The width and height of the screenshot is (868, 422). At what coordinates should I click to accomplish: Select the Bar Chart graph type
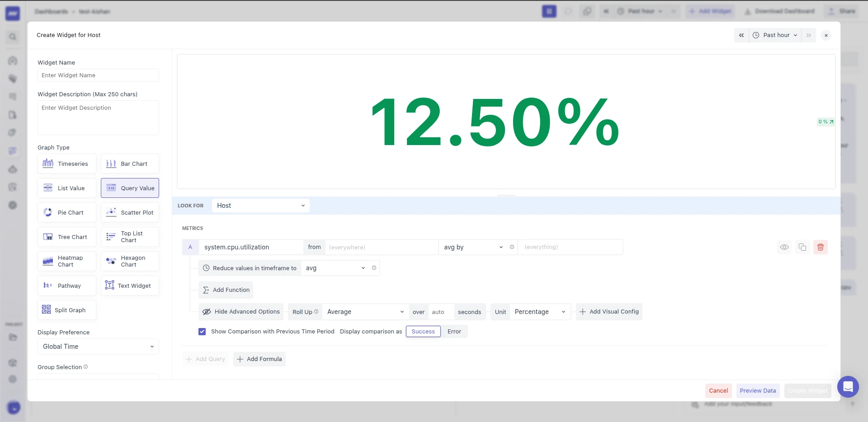click(x=130, y=164)
